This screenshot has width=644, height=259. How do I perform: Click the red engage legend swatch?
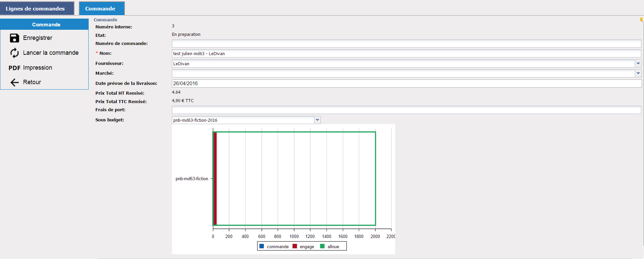pyautogui.click(x=295, y=246)
